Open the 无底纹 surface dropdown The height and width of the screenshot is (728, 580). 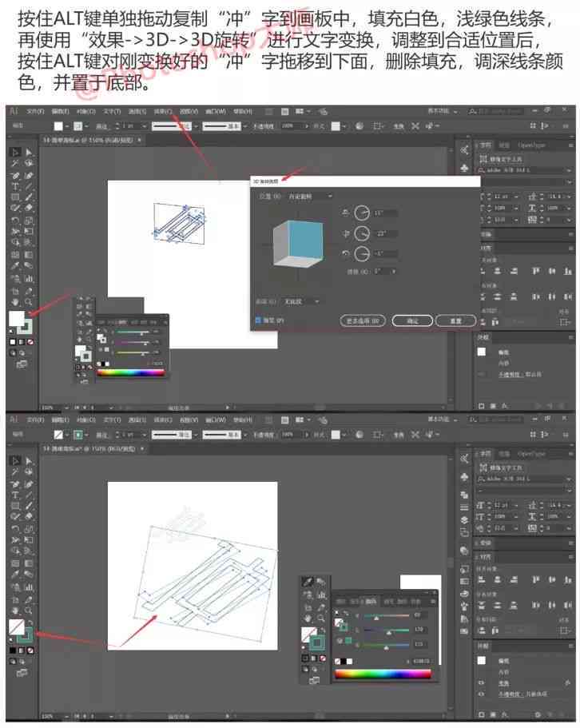[302, 302]
